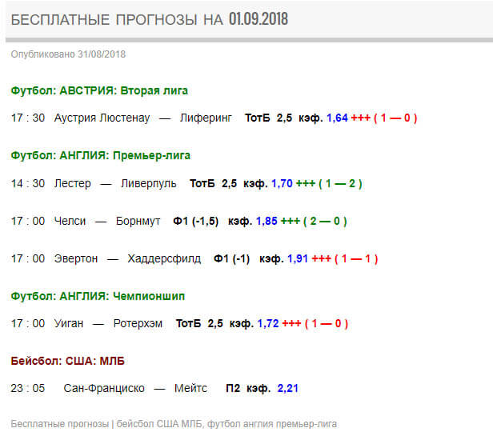The width and height of the screenshot is (493, 448).
Task: Click the coefficient value 2,21
Action: click(x=287, y=389)
